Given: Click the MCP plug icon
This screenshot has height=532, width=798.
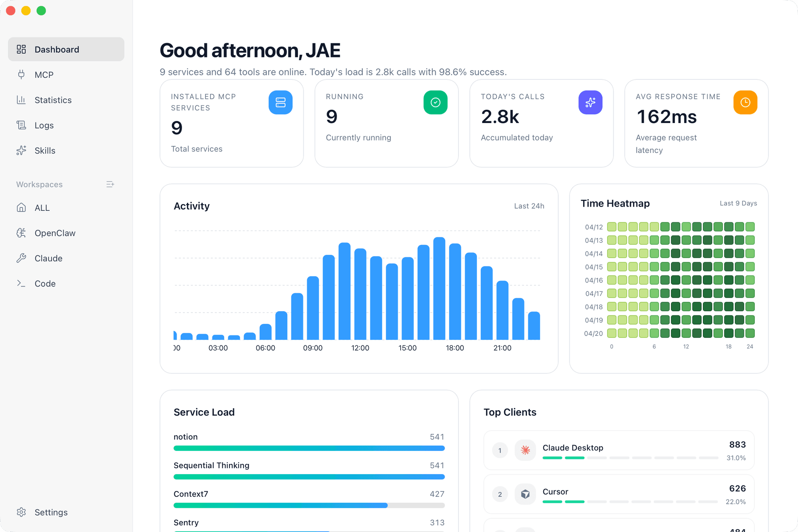Looking at the screenshot, I should [21, 75].
